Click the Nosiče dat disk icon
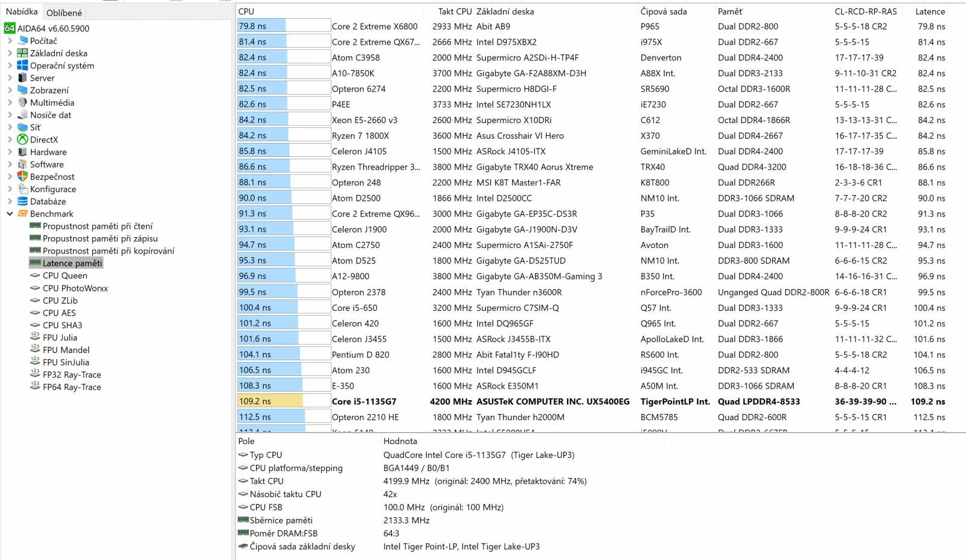This screenshot has width=966, height=560. [x=23, y=115]
